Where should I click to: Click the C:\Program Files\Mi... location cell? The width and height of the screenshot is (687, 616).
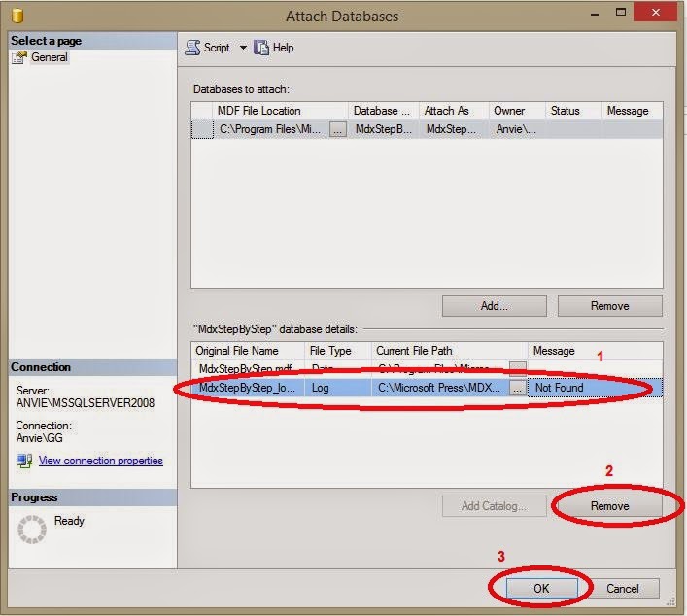272,129
